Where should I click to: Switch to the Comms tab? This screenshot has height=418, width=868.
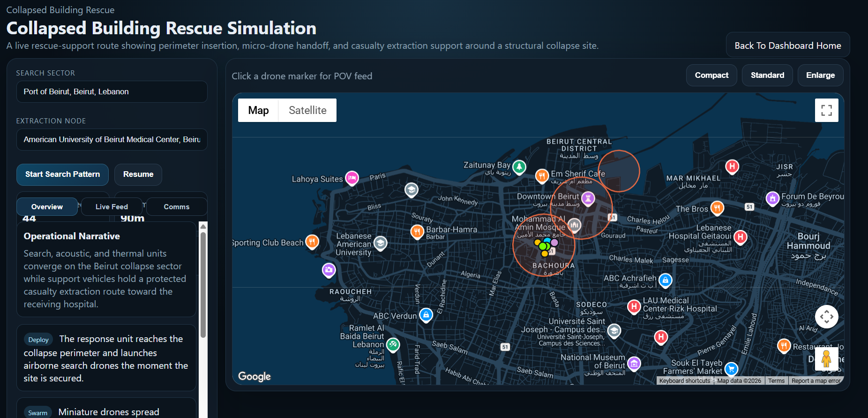click(177, 207)
